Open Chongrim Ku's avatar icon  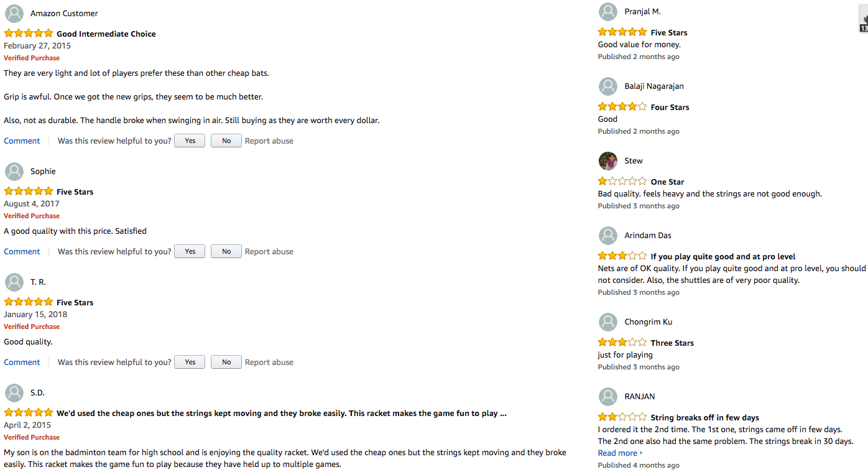(608, 322)
